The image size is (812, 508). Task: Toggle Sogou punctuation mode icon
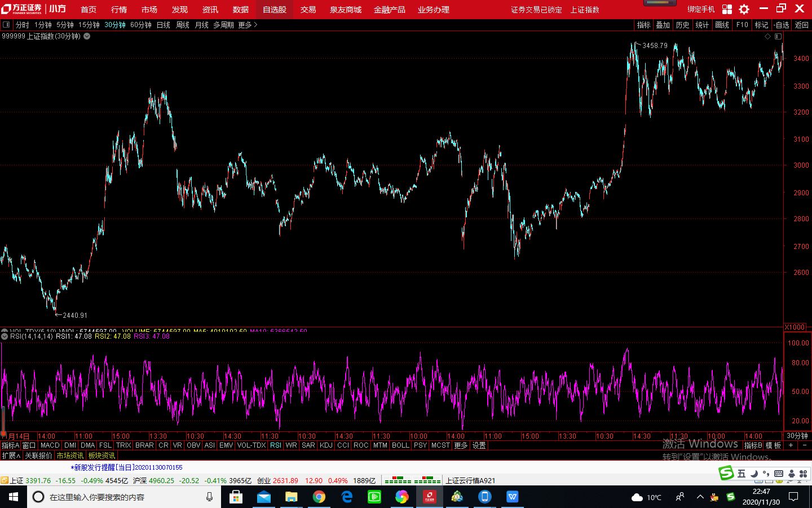point(767,474)
